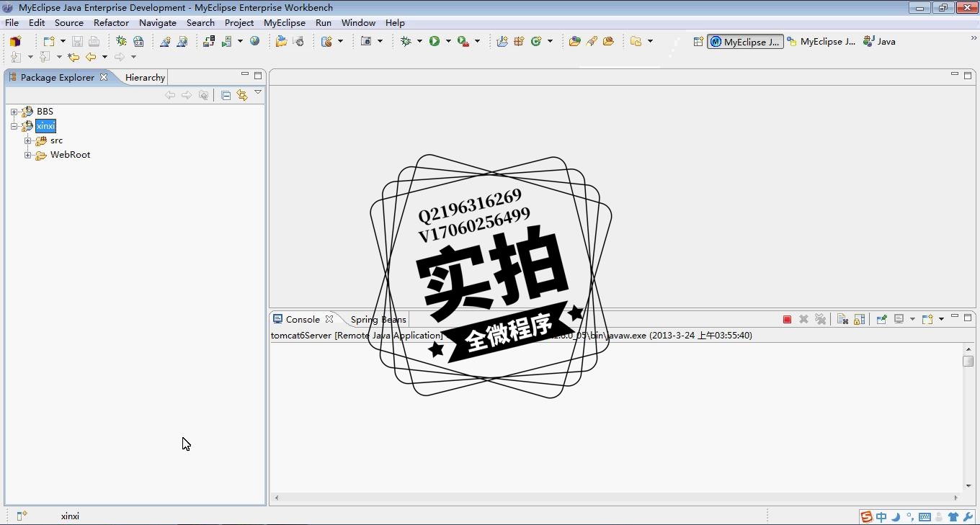Click the Print icon in toolbar

[94, 42]
